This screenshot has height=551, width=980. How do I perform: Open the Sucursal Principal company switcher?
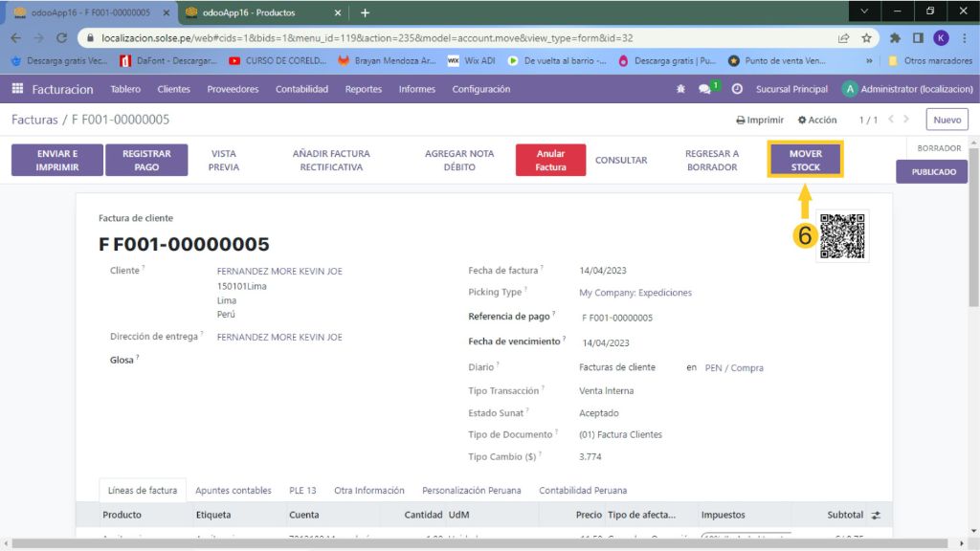point(791,89)
